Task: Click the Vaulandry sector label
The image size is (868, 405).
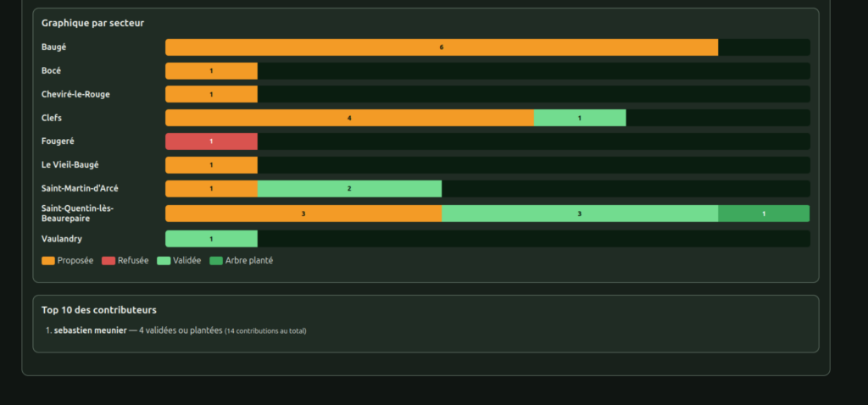Action: pyautogui.click(x=61, y=239)
